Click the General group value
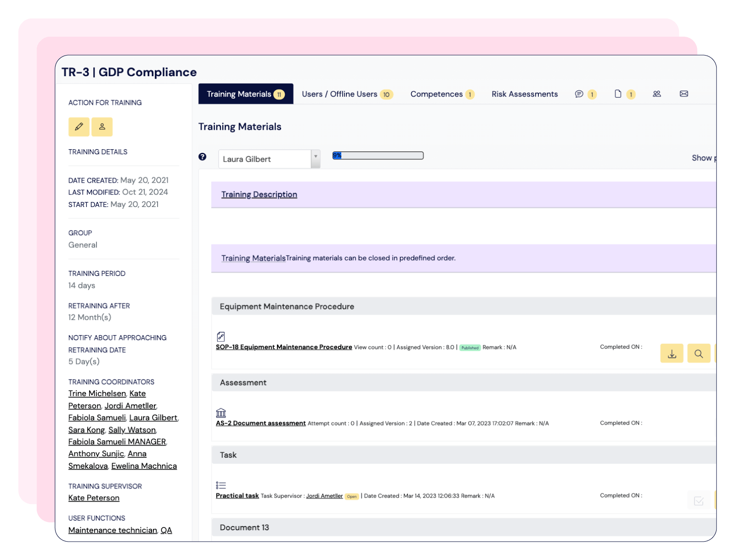 click(x=83, y=245)
